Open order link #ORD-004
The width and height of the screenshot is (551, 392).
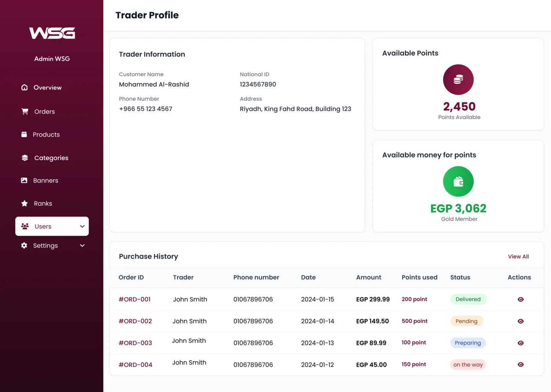coord(135,365)
